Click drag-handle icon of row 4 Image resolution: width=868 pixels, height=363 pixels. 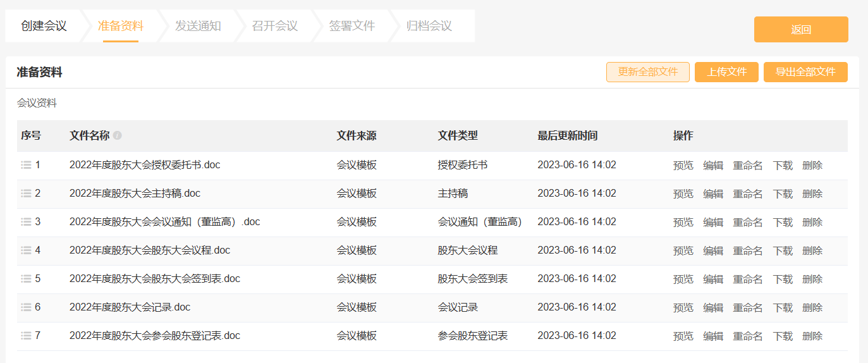pos(26,250)
